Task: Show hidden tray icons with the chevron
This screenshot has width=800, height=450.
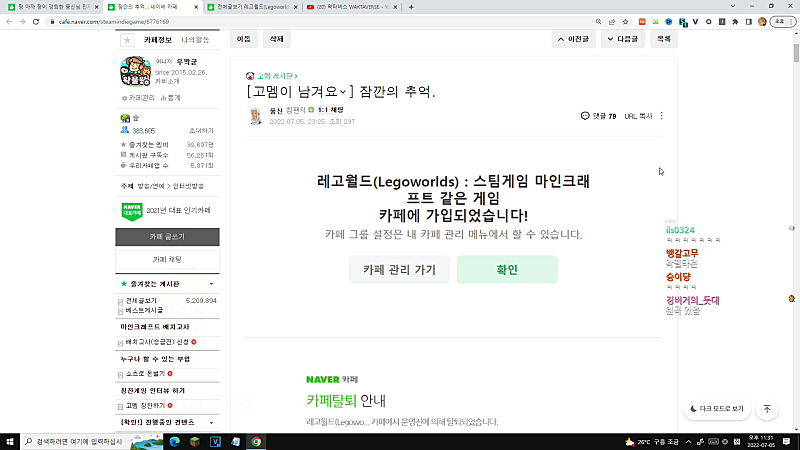Action: [688, 442]
